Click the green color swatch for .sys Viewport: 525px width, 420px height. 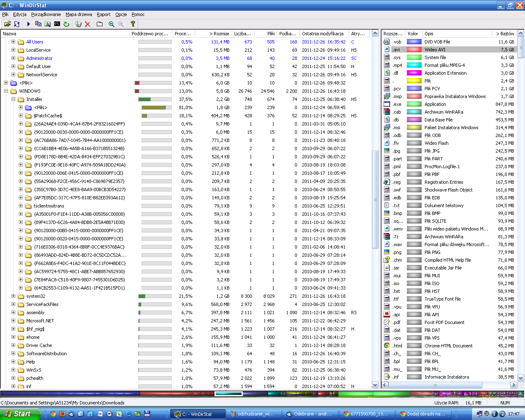point(414,57)
